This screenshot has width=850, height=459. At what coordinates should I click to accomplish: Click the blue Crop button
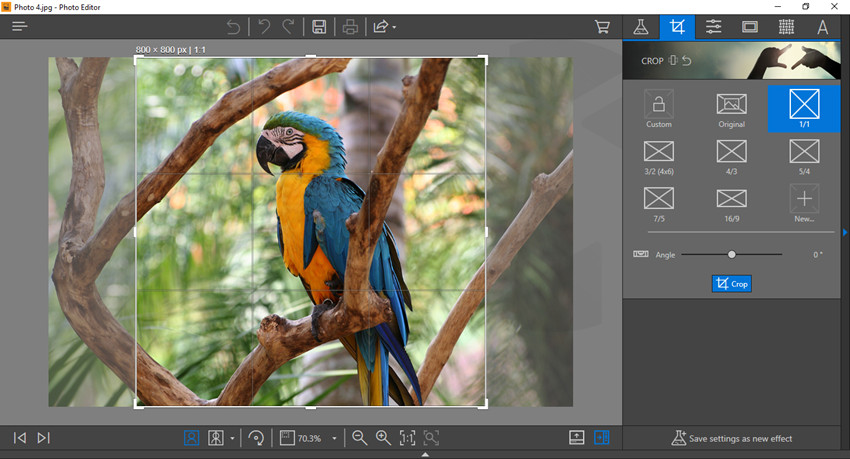(731, 284)
